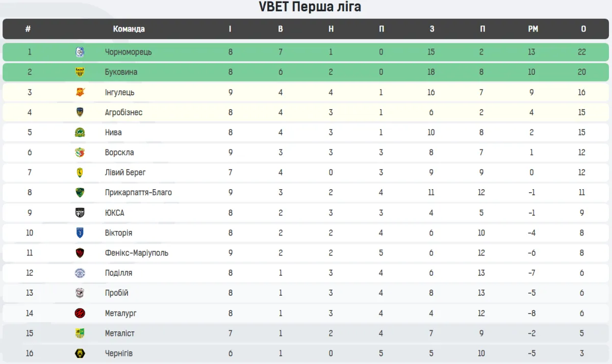The width and height of the screenshot is (612, 364).
Task: Open the Вікторія team name link
Action: [118, 233]
